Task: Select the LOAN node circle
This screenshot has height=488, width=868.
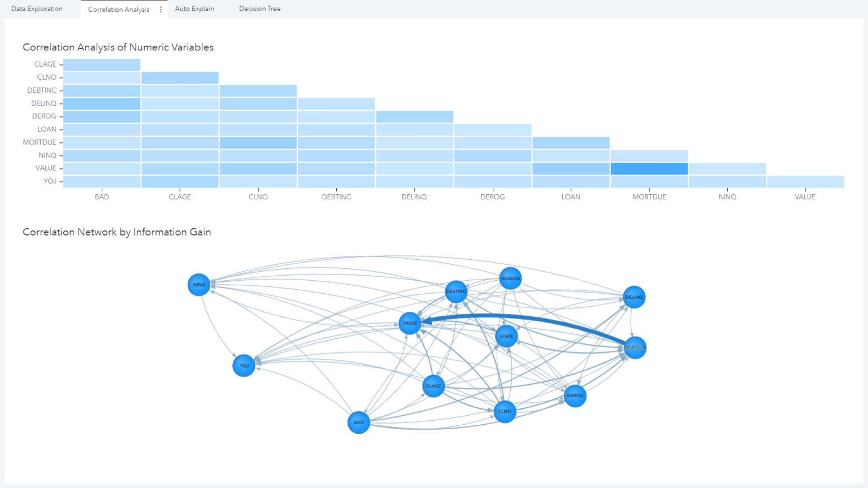Action: tap(506, 336)
